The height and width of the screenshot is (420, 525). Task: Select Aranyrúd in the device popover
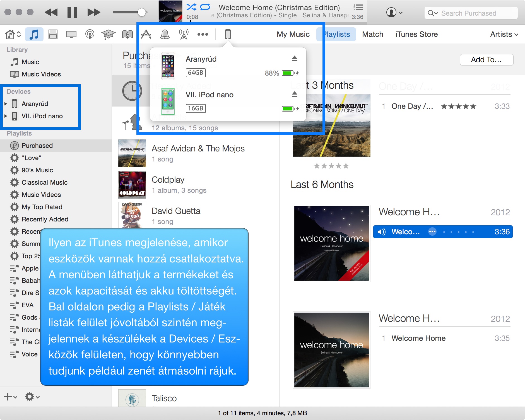pos(228,66)
